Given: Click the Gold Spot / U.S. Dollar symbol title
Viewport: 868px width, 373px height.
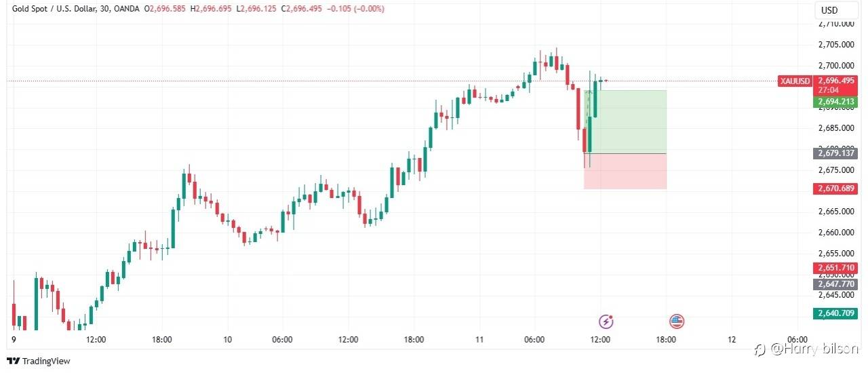Looking at the screenshot, I should [54, 9].
